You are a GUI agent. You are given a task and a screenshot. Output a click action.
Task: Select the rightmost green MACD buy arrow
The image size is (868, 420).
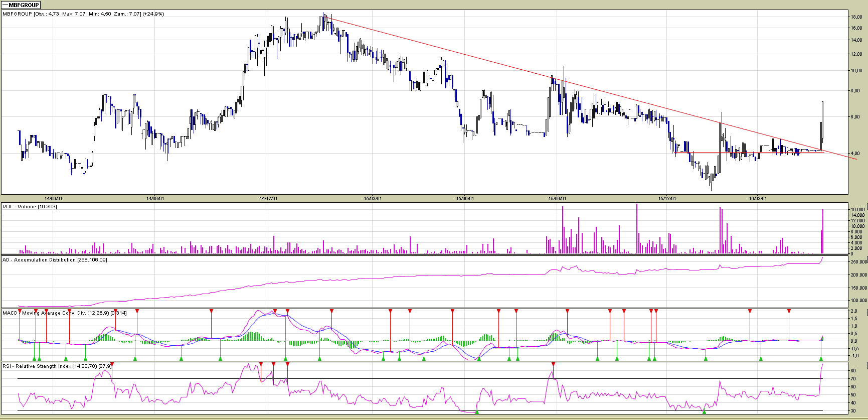pos(821,358)
